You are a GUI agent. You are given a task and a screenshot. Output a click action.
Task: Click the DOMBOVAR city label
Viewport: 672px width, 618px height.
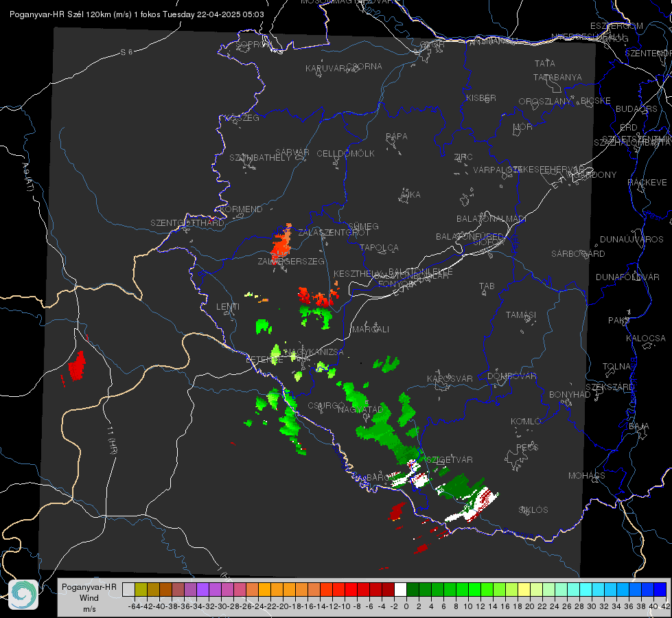click(x=511, y=376)
